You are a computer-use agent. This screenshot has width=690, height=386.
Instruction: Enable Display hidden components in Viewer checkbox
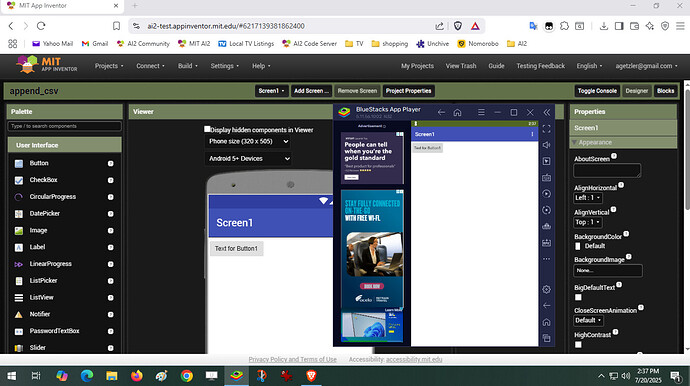point(207,129)
